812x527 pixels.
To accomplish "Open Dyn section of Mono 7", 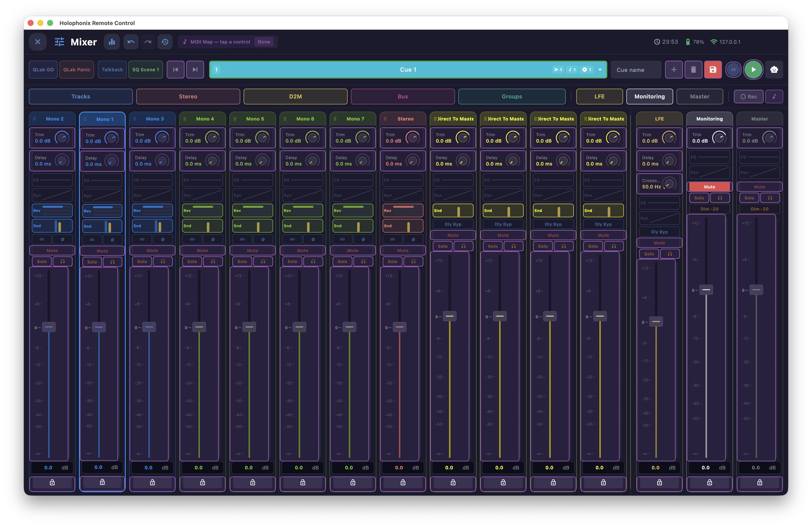I will (353, 195).
